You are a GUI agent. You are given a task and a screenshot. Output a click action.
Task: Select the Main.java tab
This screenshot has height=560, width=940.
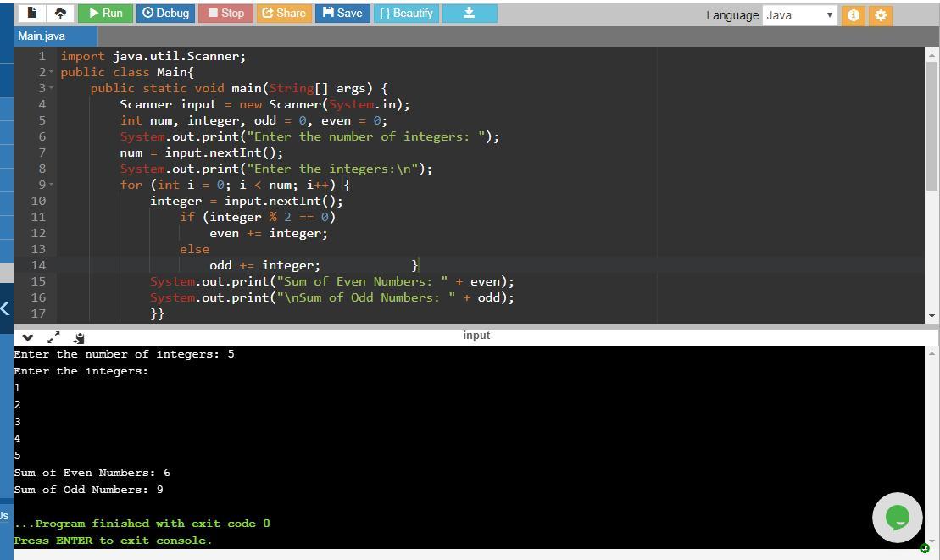click(42, 36)
